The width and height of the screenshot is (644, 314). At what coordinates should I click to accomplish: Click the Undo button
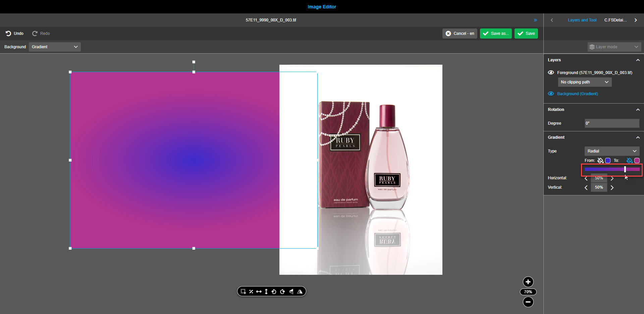[14, 34]
